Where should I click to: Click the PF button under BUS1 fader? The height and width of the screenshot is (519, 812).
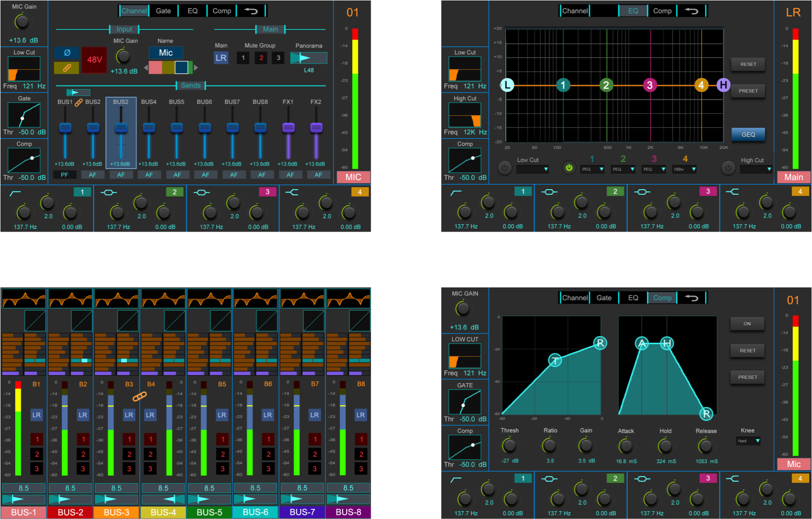[65, 175]
